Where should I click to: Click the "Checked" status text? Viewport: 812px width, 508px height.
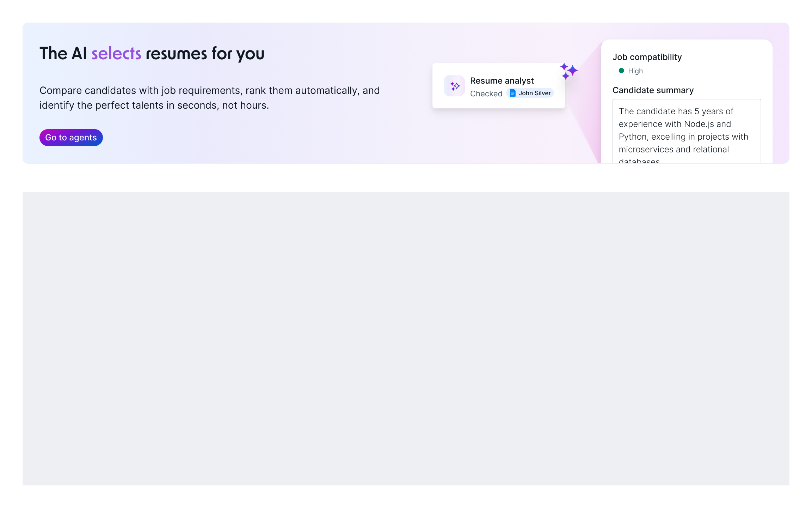486,93
